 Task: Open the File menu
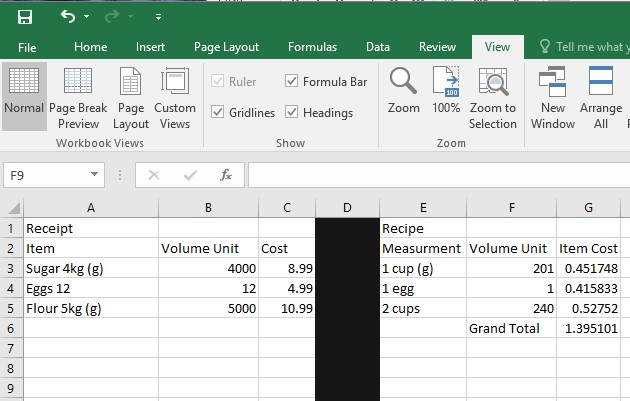click(27, 47)
